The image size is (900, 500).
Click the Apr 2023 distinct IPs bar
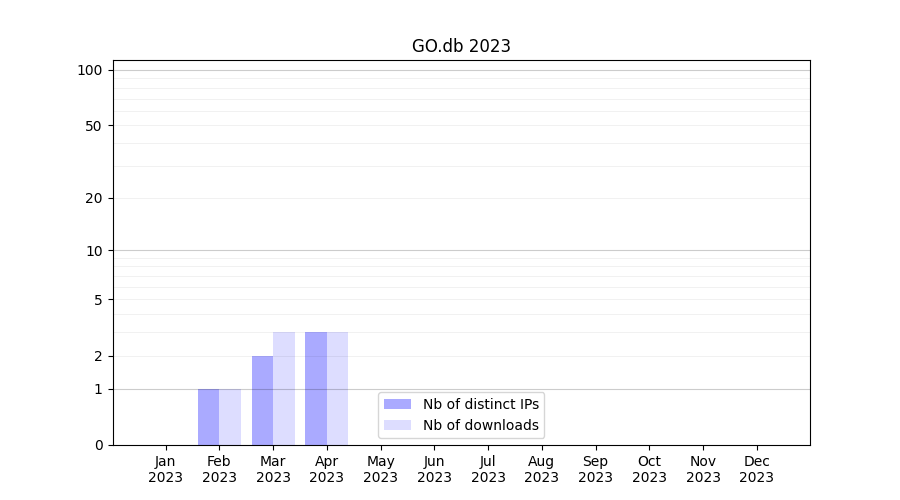316,388
